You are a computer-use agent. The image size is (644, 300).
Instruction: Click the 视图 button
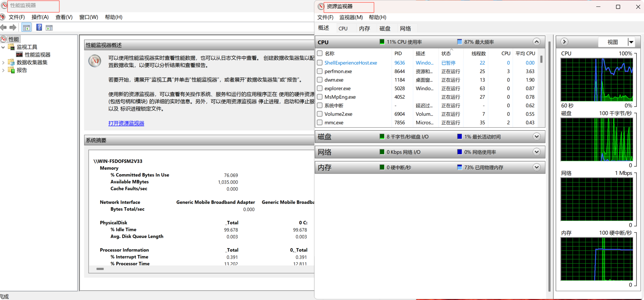(x=613, y=42)
